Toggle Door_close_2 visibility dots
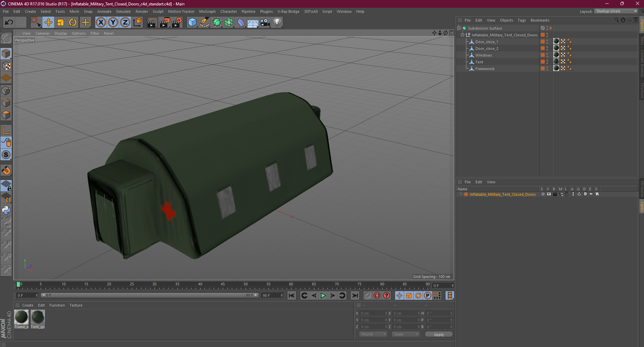This screenshot has height=347, width=644. tap(547, 49)
